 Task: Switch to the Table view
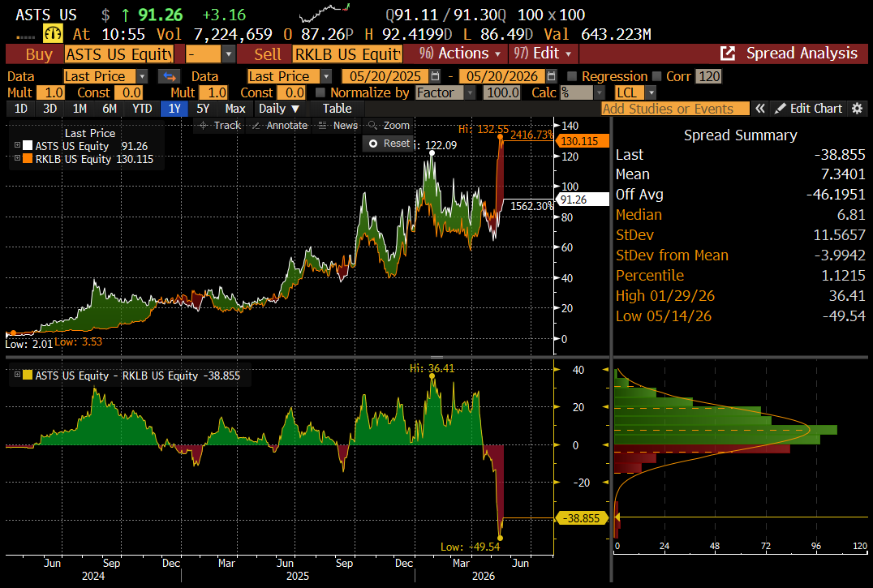(x=337, y=109)
